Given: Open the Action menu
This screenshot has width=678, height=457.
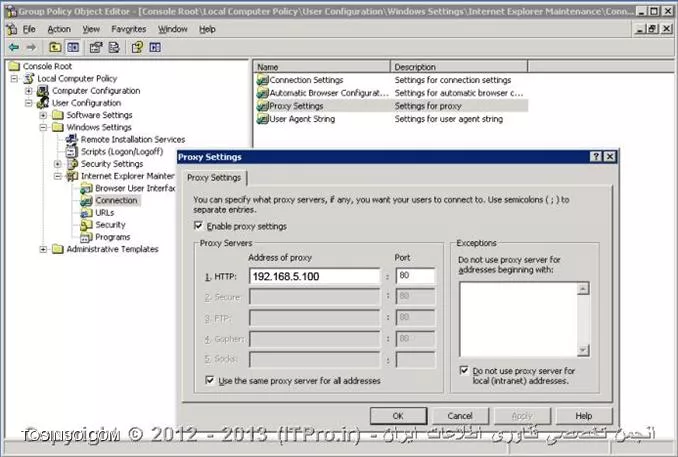Looking at the screenshot, I should pyautogui.click(x=59, y=29).
